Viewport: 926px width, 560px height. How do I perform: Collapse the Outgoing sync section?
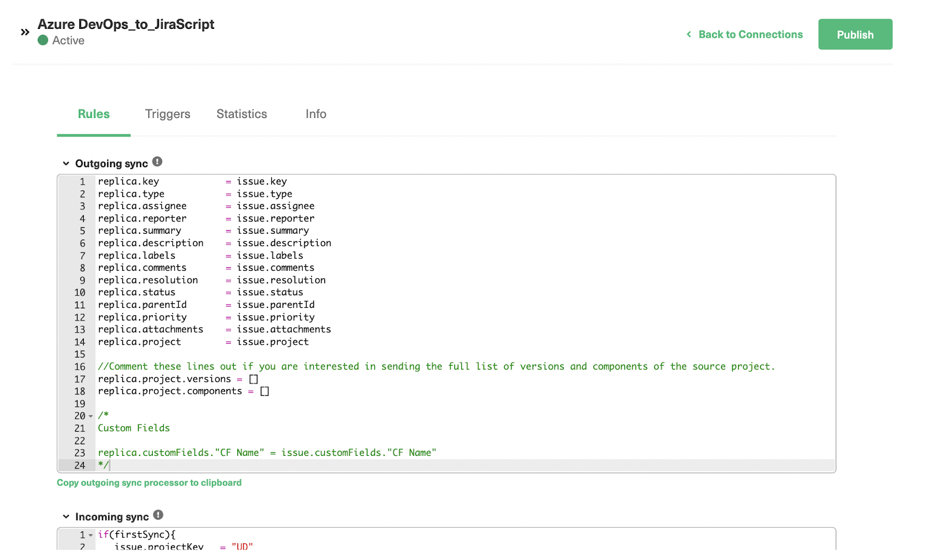tap(66, 164)
